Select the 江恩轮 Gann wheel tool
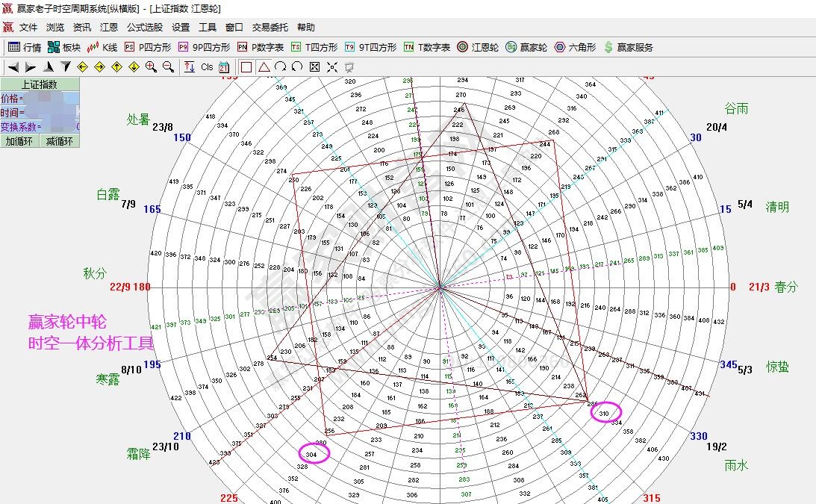Image resolution: width=816 pixels, height=504 pixels. (478, 47)
